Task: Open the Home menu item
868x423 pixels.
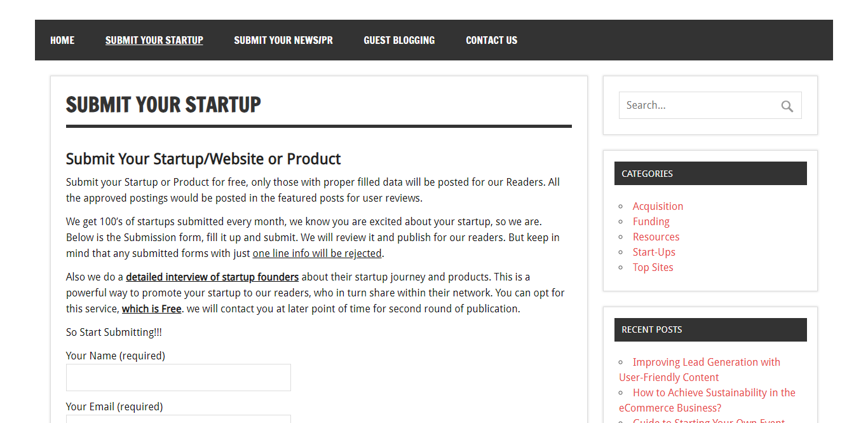Action: click(62, 40)
